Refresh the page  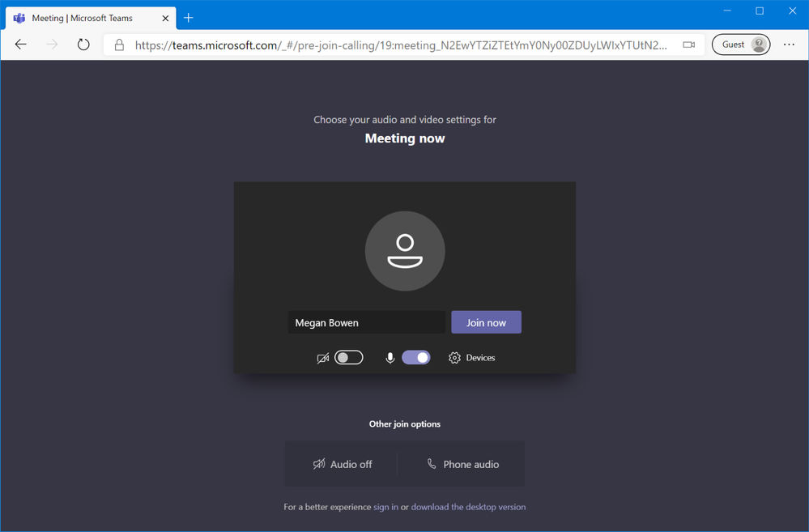pyautogui.click(x=83, y=45)
